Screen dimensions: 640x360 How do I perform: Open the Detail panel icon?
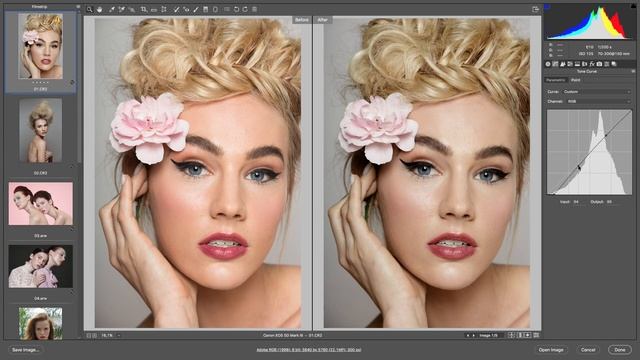click(562, 64)
